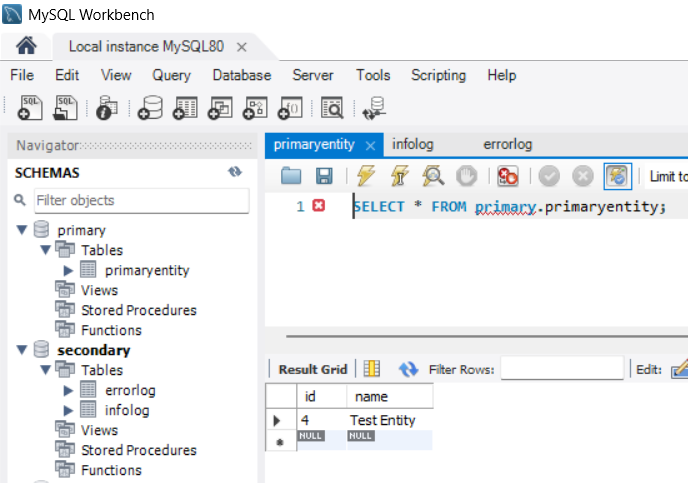Open the Tools menu
The width and height of the screenshot is (688, 483).
point(373,75)
